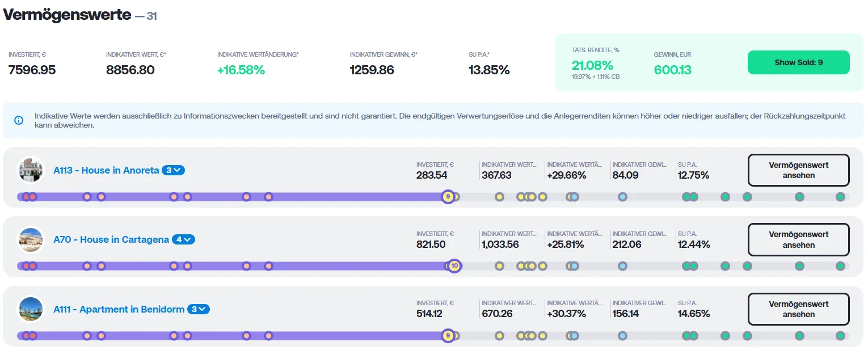Expand the A113 badge showing 3

(x=173, y=170)
